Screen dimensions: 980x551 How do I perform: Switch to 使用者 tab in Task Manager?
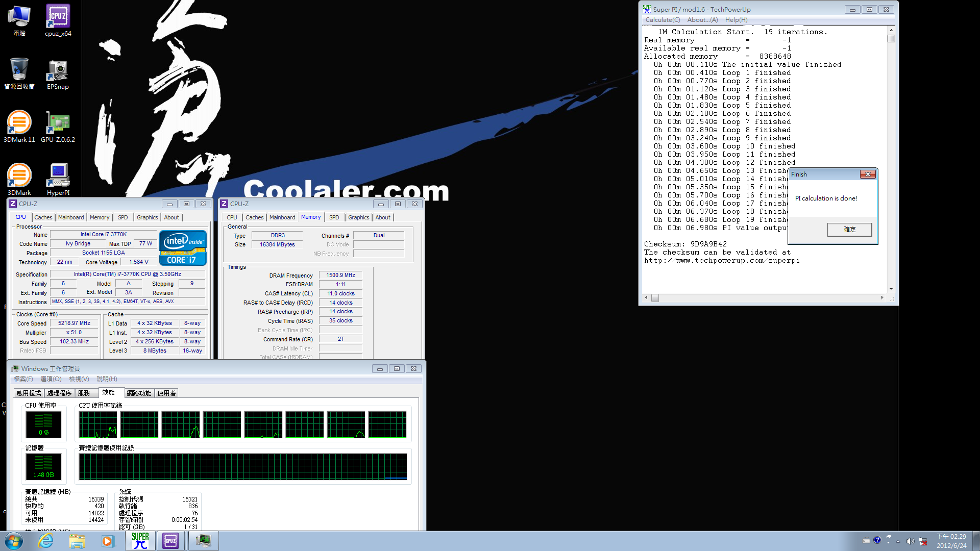(166, 393)
